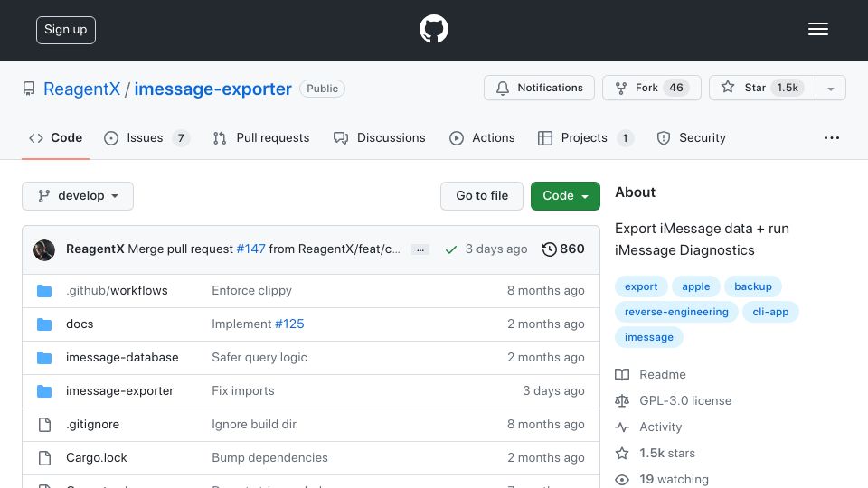Open the Bump dependencies commit

point(269,457)
